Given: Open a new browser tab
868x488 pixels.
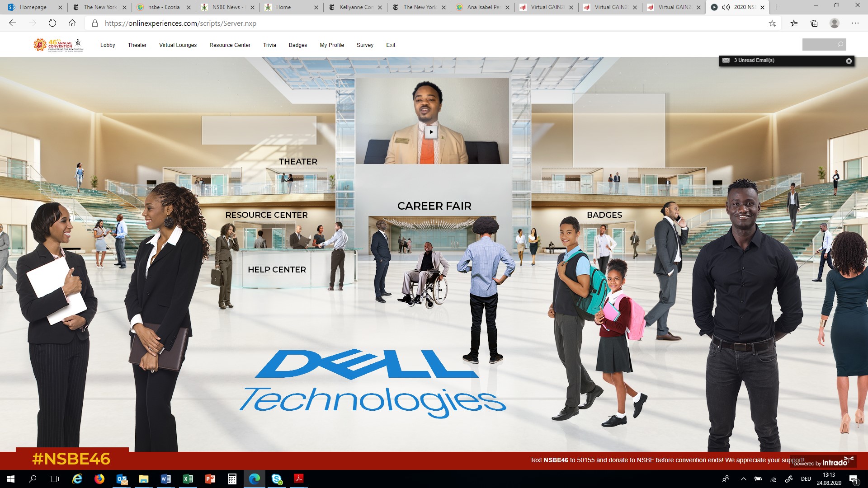Looking at the screenshot, I should point(777,7).
